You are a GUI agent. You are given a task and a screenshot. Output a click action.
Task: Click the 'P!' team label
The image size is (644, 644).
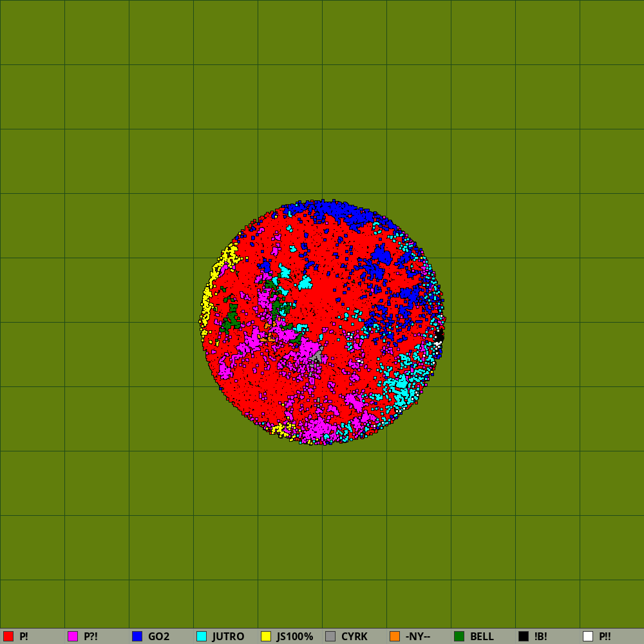point(24,637)
